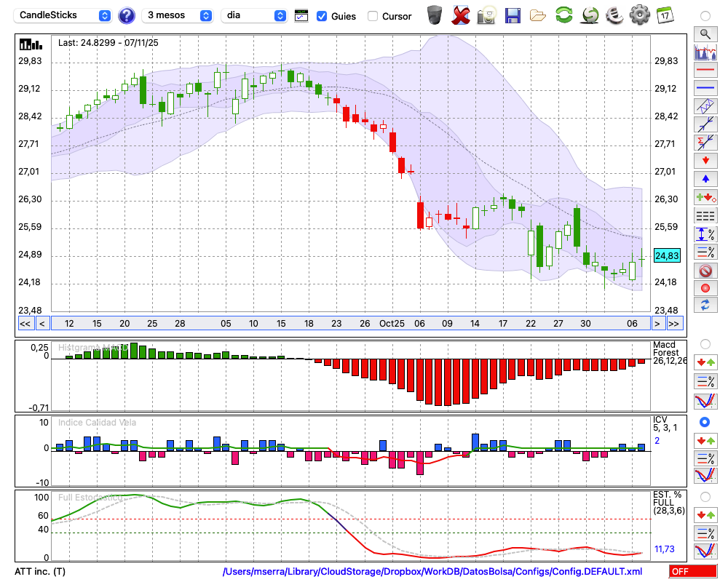Open the settings gear icon
This screenshot has height=582, width=728.
[x=639, y=15]
